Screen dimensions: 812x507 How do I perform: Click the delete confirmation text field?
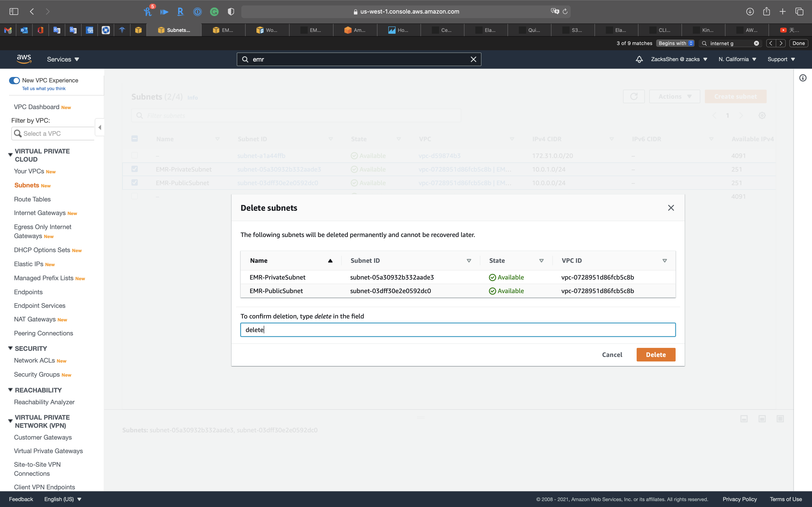point(458,330)
